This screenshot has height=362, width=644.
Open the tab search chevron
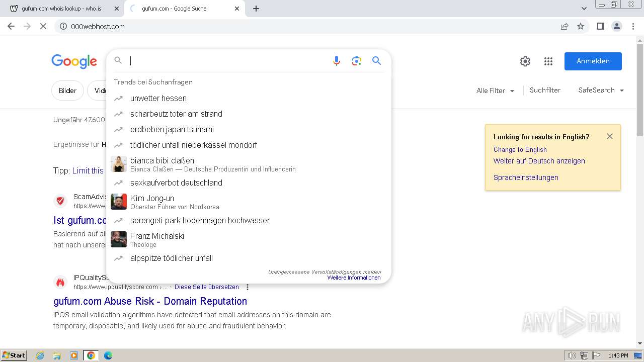pos(584,9)
